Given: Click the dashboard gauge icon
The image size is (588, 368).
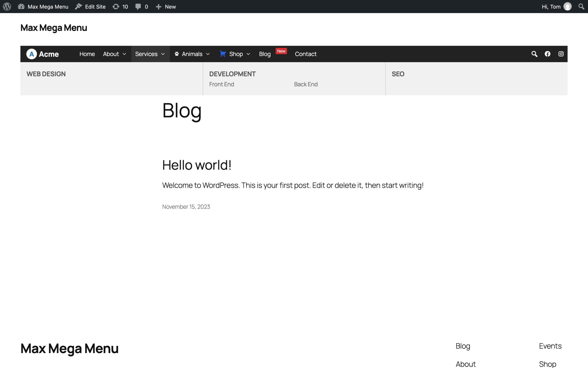Looking at the screenshot, I should [x=21, y=7].
